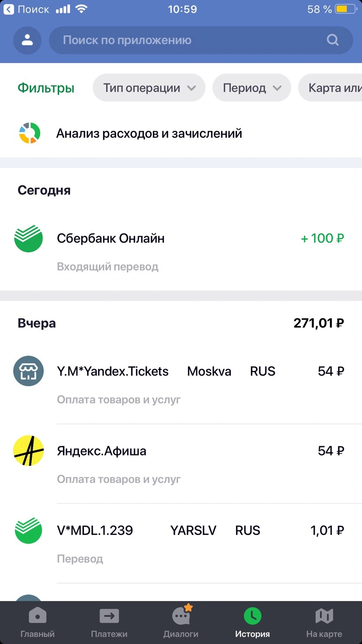The image size is (362, 644).
Task: Tap the Yandex.Tickets shop icon
Action: [28, 371]
